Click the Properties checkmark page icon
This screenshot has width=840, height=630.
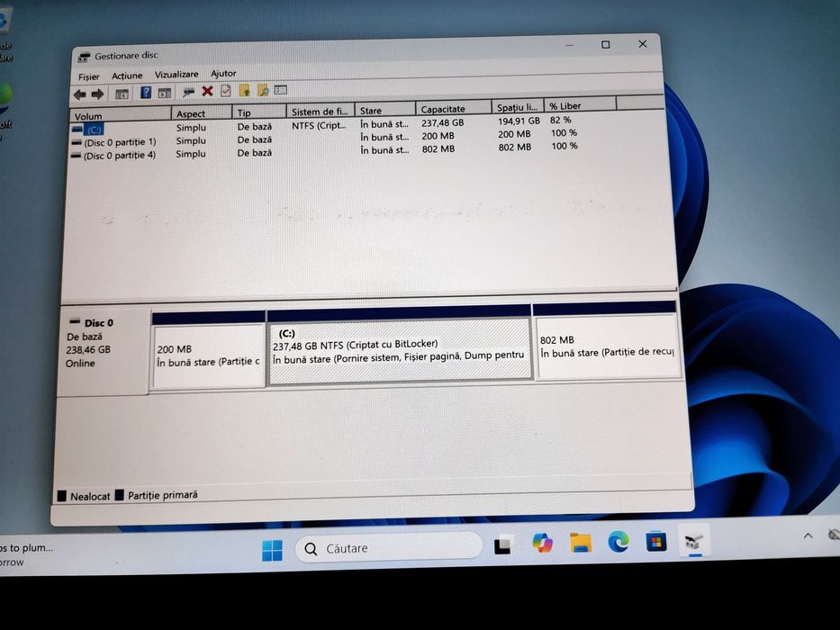coord(226,91)
